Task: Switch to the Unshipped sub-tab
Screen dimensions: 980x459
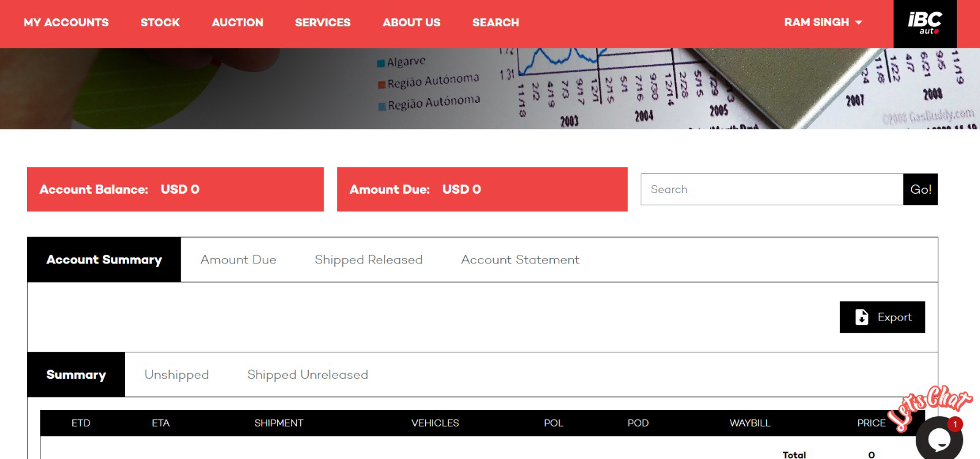Action: (x=176, y=374)
